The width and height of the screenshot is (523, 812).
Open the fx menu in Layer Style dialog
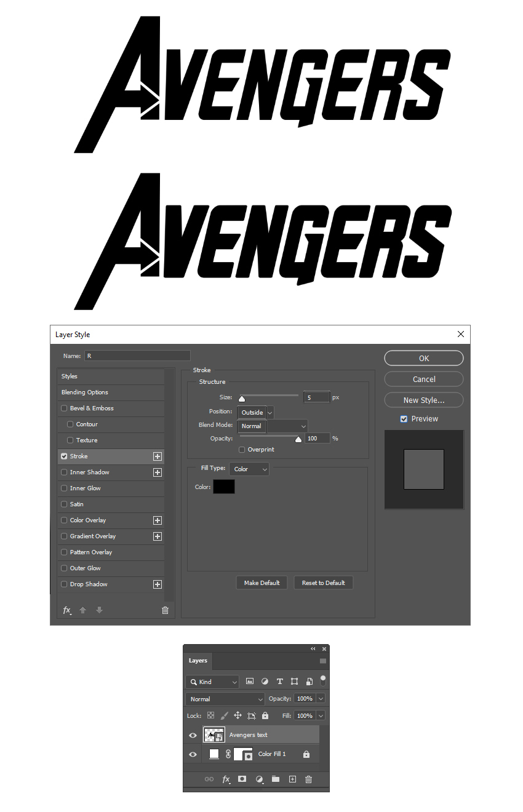(x=67, y=610)
